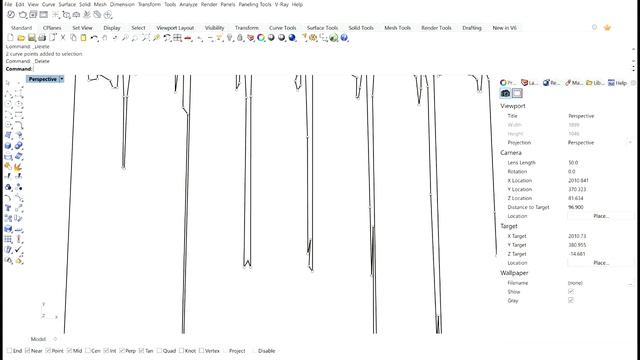The height and width of the screenshot is (360, 640).
Task: Click the color wheel Object Properties icon
Action: coord(261,38)
